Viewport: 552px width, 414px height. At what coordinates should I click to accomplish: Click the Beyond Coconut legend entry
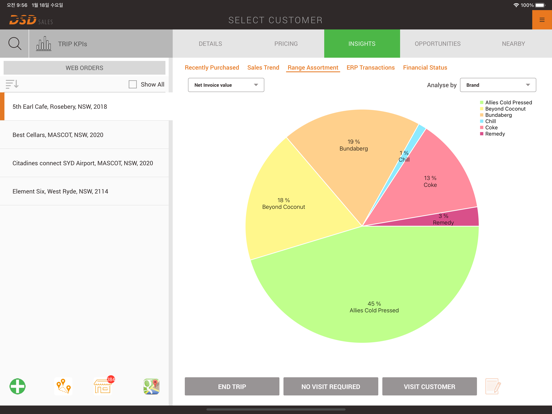coord(503,109)
